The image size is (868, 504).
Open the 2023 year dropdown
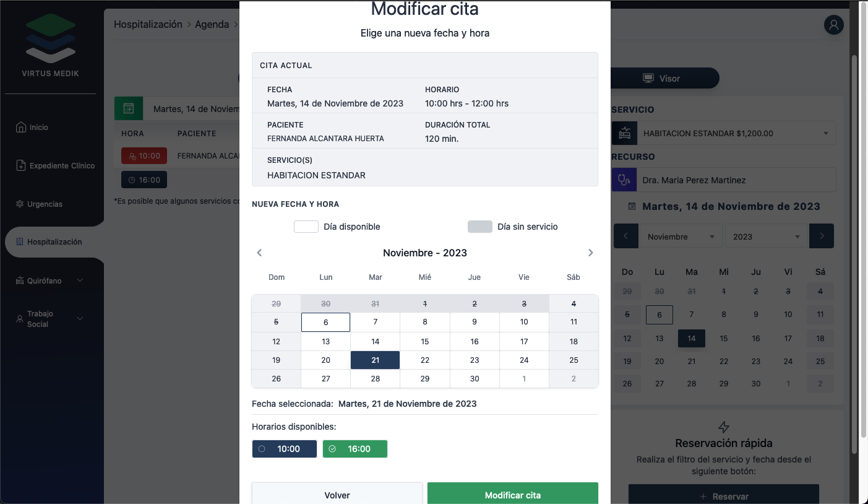(766, 237)
